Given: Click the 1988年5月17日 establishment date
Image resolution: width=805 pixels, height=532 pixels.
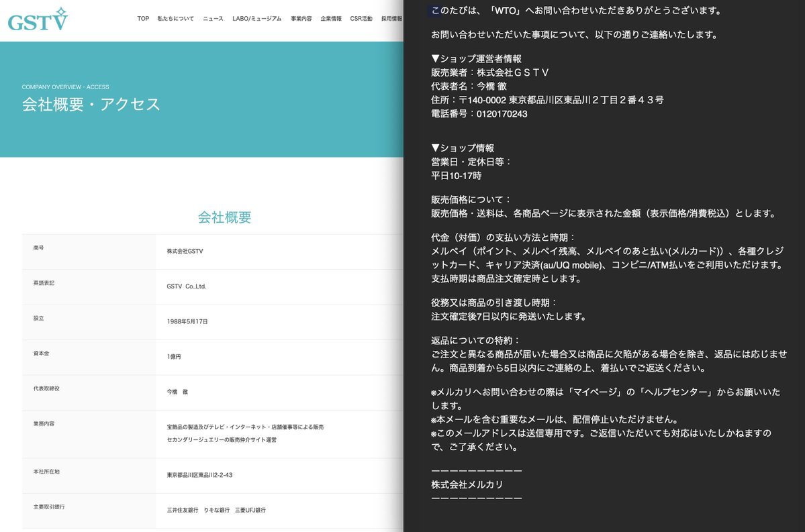Looking at the screenshot, I should pyautogui.click(x=187, y=322).
